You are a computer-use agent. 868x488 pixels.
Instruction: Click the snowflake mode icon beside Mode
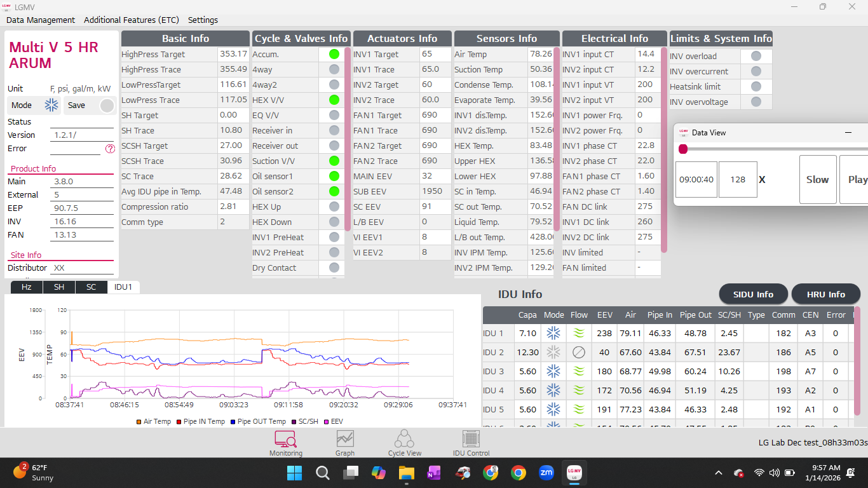[x=51, y=105]
